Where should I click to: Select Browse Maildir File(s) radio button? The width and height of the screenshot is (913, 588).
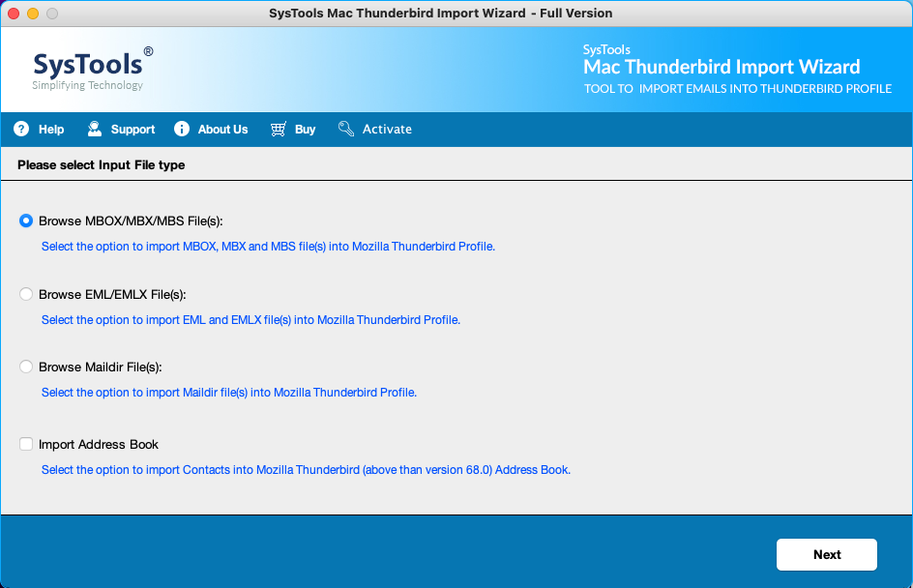[25, 367]
